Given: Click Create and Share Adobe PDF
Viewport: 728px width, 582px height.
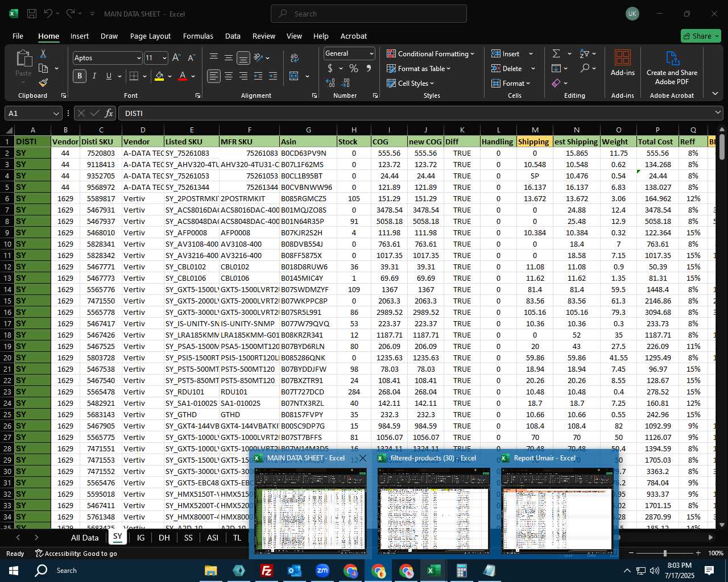Looking at the screenshot, I should tap(672, 67).
